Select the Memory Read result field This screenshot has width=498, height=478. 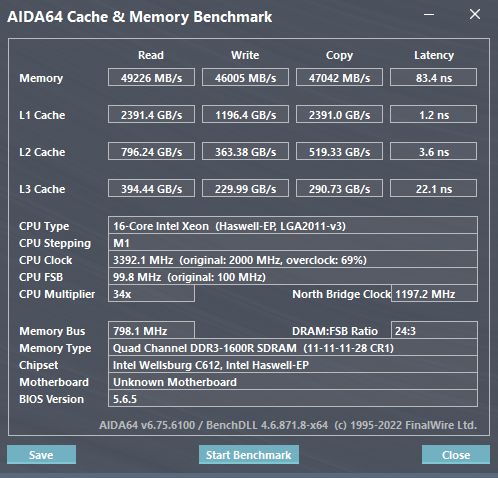(x=151, y=77)
